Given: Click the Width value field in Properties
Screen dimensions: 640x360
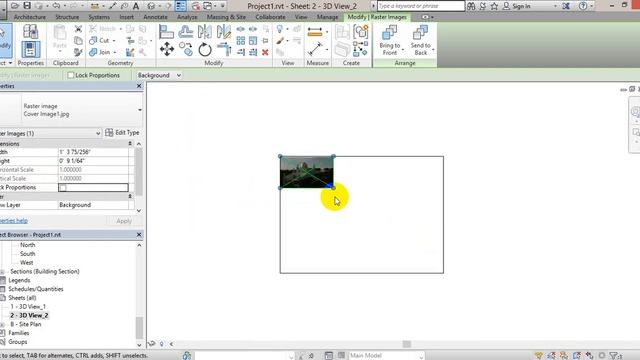Looking at the screenshot, I should (93, 152).
